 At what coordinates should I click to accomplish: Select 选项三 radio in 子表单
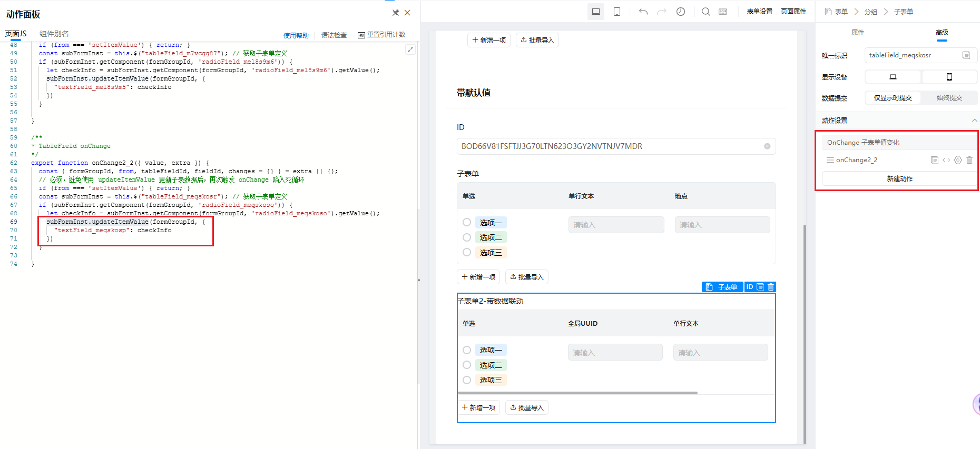click(467, 252)
